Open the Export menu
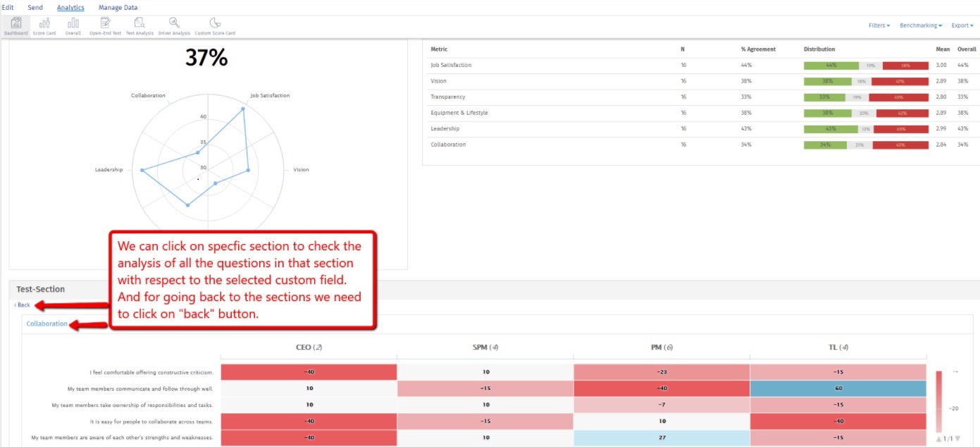Viewport: 980px width, 447px height. click(962, 25)
